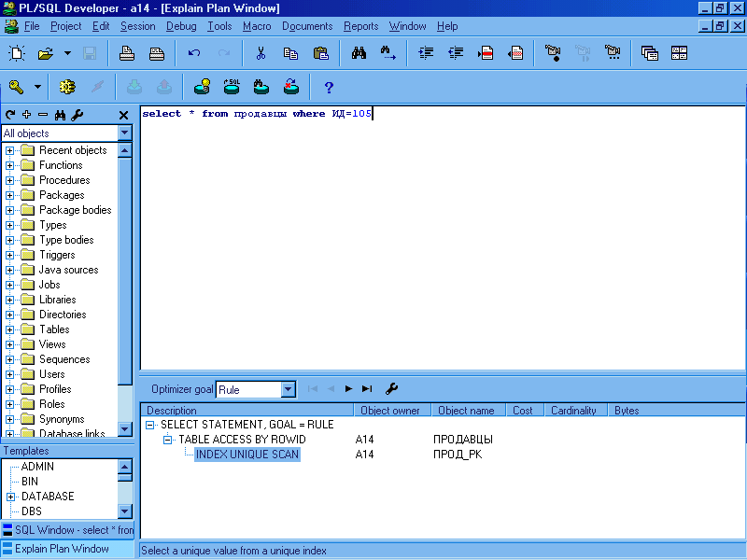Viewport: 747px width, 560px height.
Task: Click the Object owner column header
Action: point(392,410)
